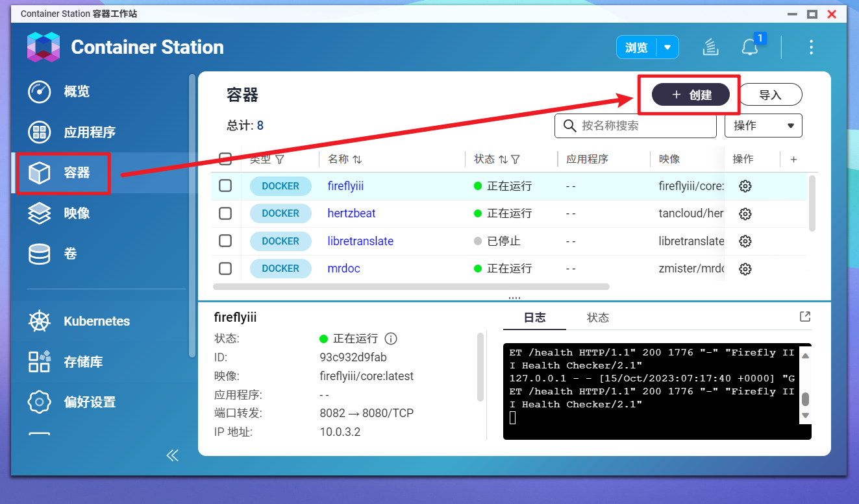Click the DOCKER badge of fireflyiii
The height and width of the screenshot is (504, 859).
[x=280, y=186]
